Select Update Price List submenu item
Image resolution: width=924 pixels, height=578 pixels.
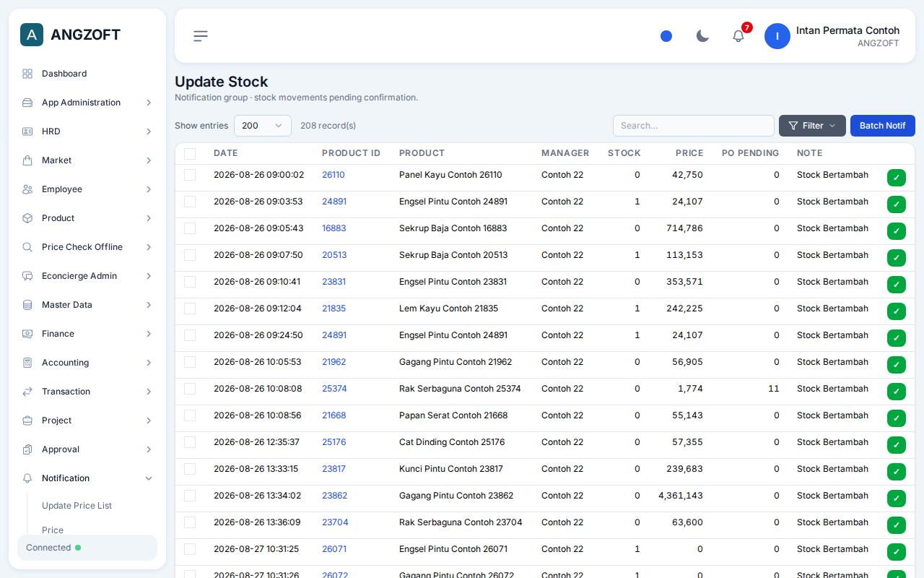pyautogui.click(x=77, y=506)
